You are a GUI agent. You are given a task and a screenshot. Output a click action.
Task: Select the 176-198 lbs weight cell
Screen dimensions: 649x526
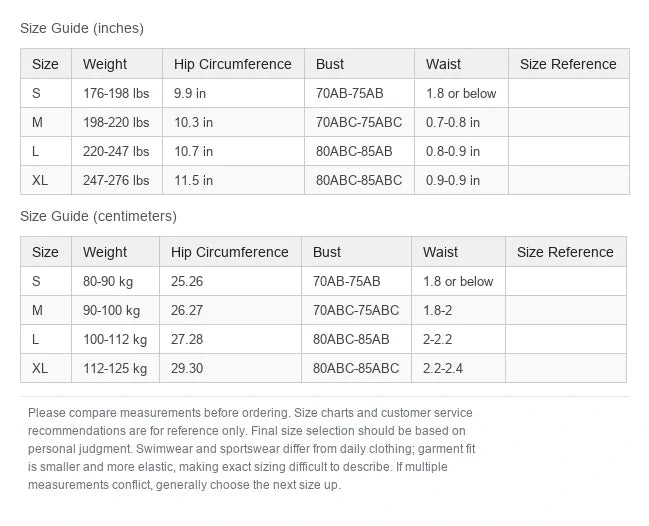coord(117,93)
